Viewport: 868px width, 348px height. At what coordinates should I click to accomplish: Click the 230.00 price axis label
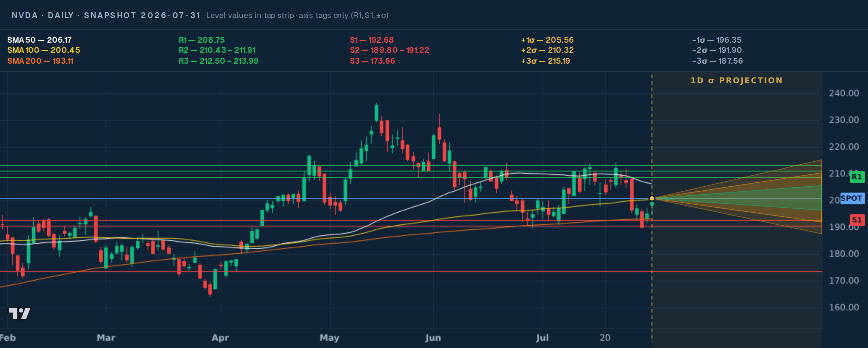pos(844,120)
